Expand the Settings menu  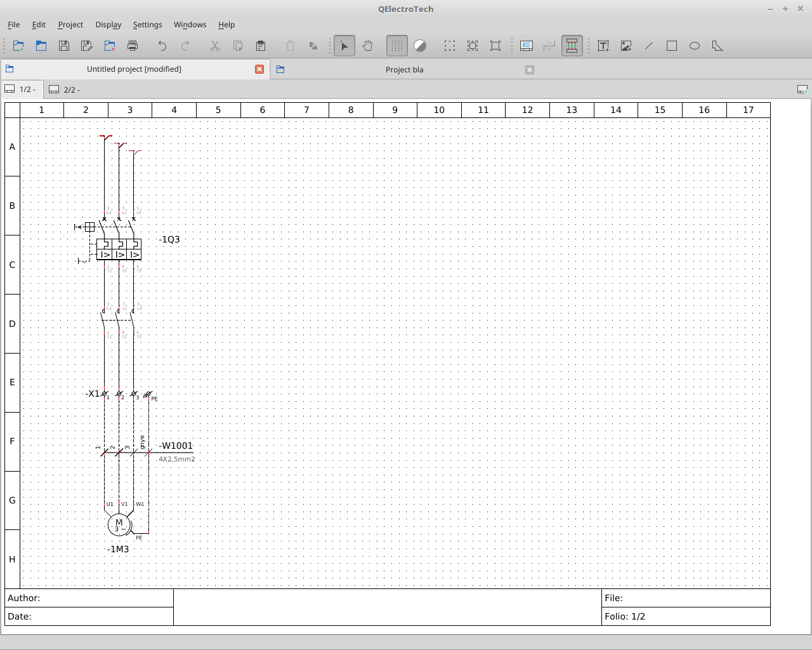coord(147,25)
